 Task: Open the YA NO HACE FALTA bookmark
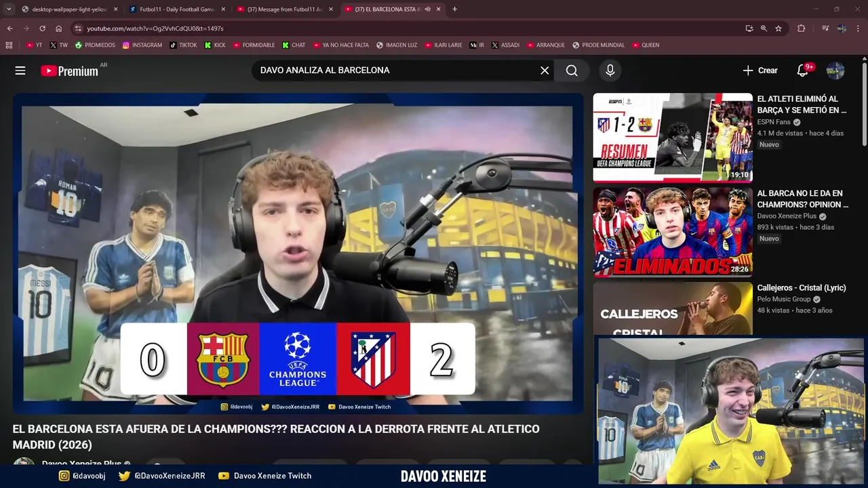coord(341,45)
